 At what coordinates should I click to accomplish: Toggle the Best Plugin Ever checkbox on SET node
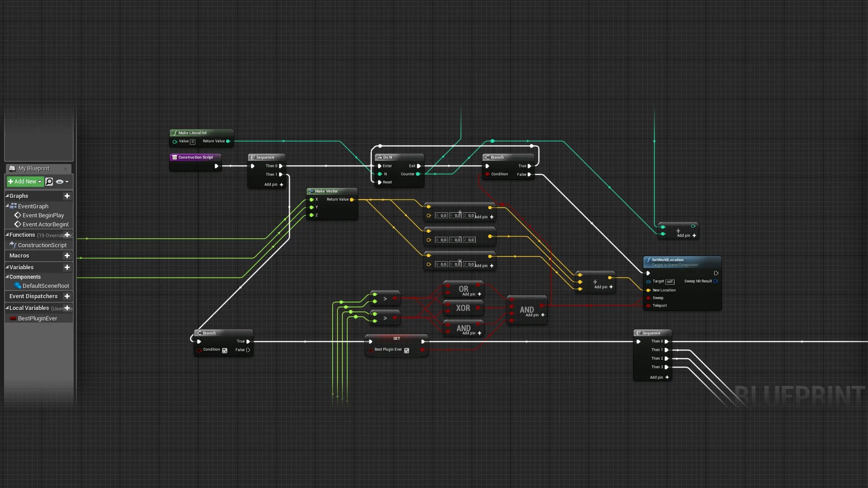pos(406,351)
